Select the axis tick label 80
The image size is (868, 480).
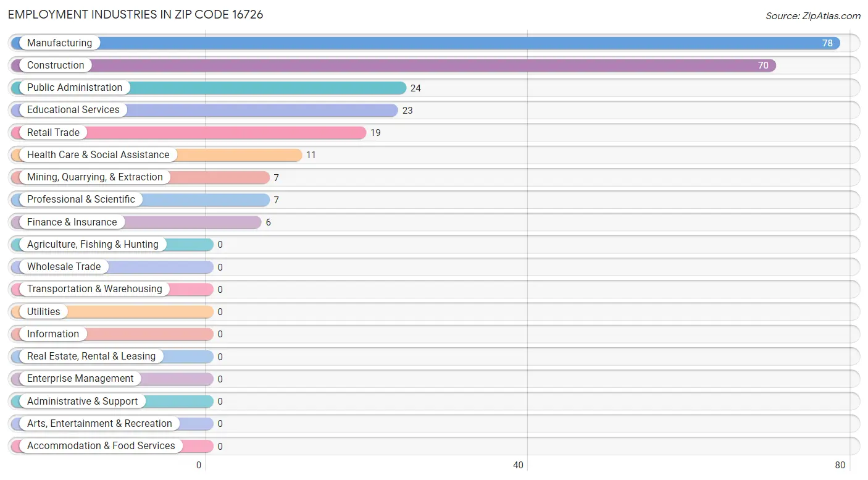point(840,465)
